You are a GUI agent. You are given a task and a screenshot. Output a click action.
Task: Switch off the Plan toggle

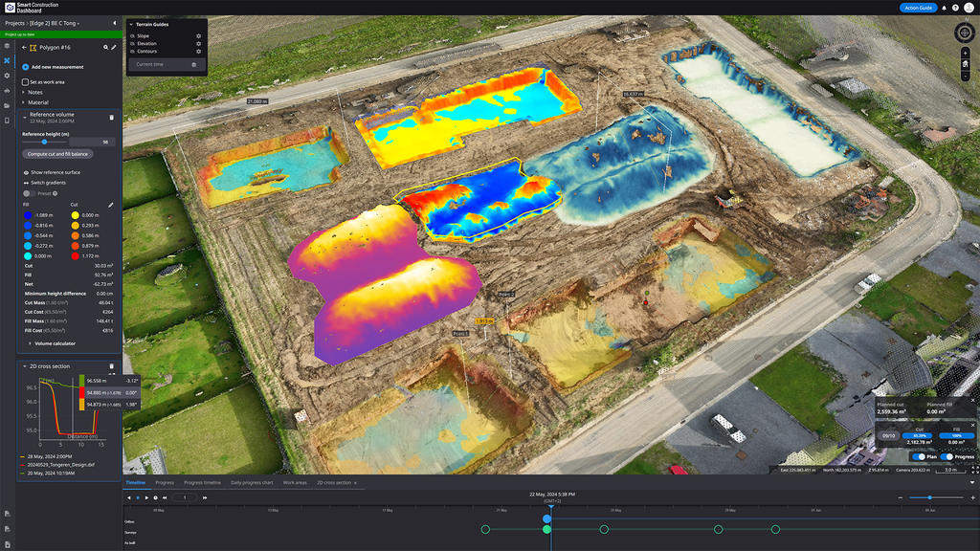(x=918, y=456)
